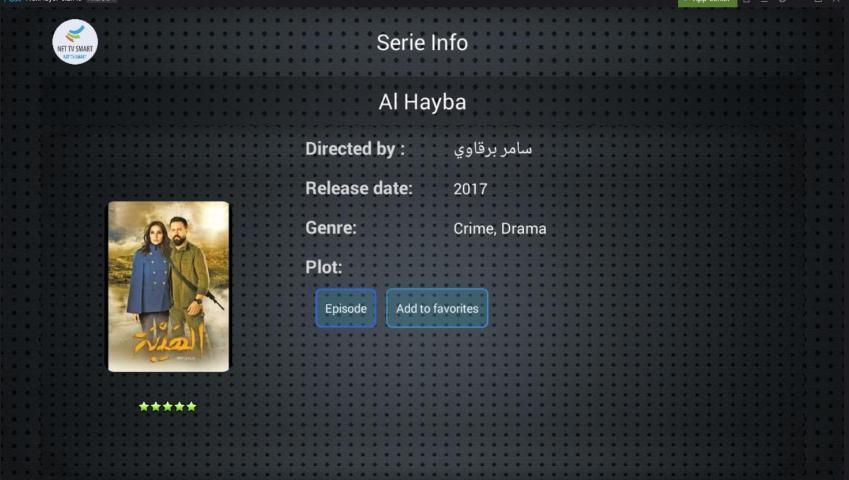Click the Crime, Drama genre text

(500, 228)
